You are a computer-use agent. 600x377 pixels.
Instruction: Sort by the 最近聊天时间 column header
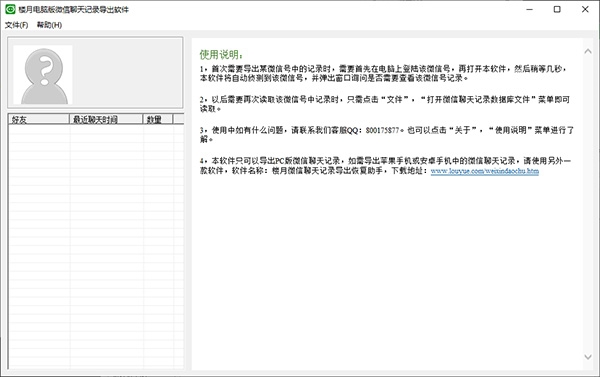[x=106, y=119]
